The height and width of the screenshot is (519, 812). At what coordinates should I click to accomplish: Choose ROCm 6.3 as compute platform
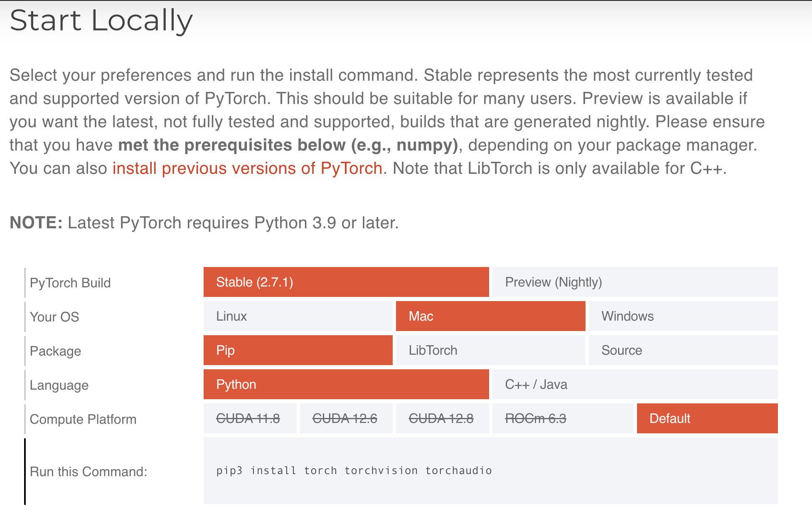click(x=536, y=418)
